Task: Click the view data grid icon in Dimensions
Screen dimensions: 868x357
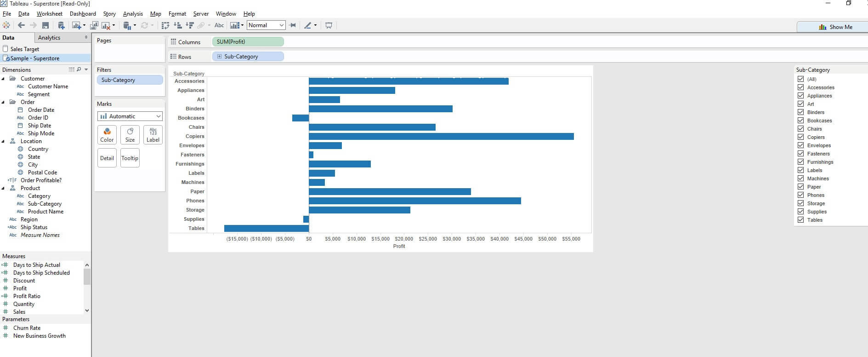Action: click(71, 69)
